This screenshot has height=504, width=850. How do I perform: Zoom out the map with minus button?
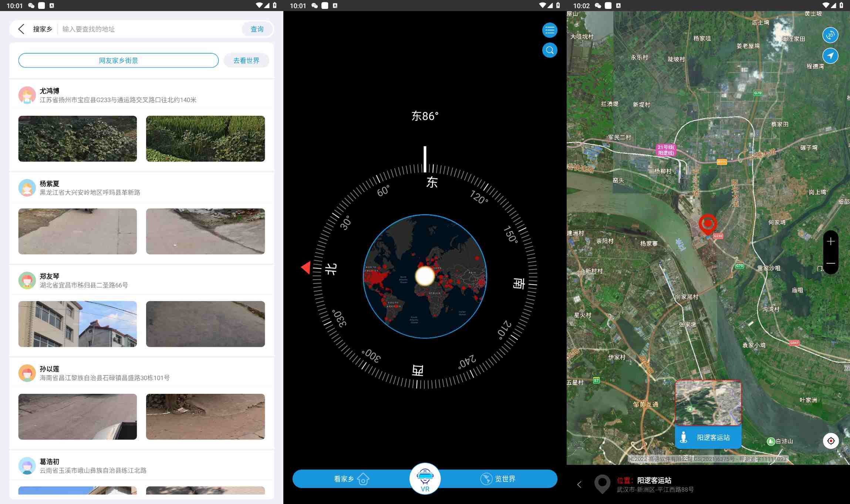click(831, 263)
